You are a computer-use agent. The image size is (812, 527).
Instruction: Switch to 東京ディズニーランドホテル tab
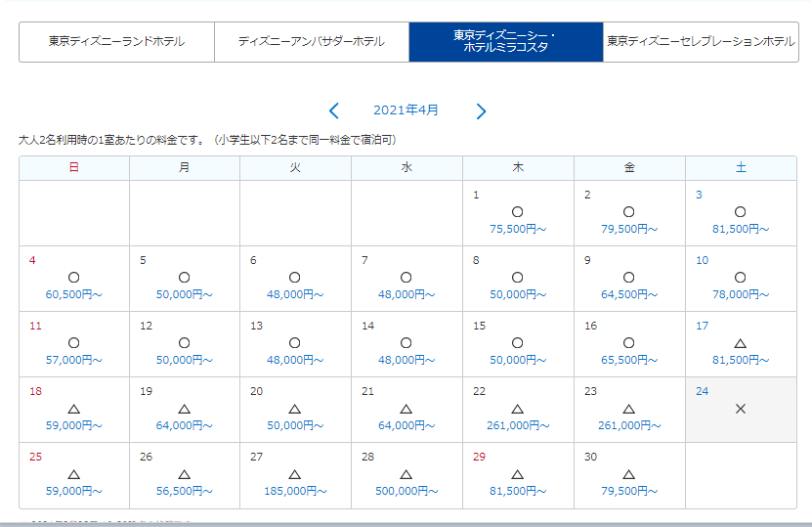point(116,42)
